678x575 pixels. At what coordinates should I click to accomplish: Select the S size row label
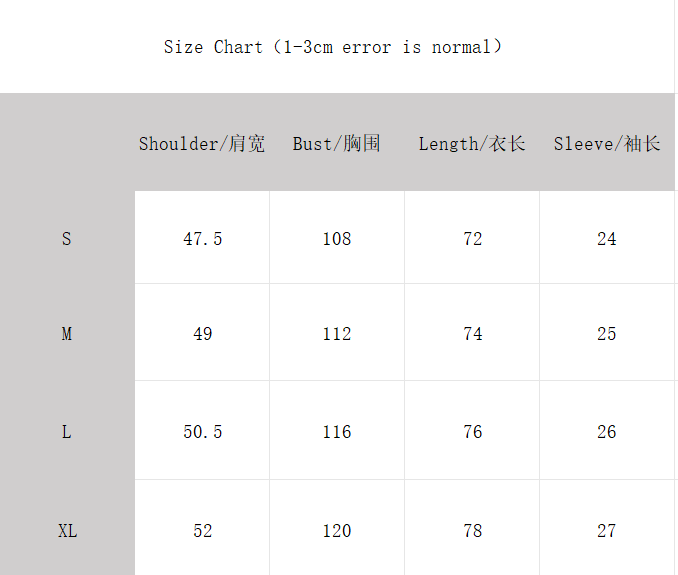67,239
